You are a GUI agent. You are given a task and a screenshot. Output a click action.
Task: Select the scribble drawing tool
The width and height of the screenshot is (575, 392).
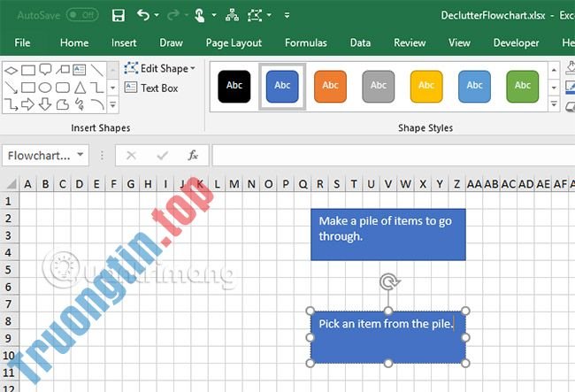tap(80, 105)
